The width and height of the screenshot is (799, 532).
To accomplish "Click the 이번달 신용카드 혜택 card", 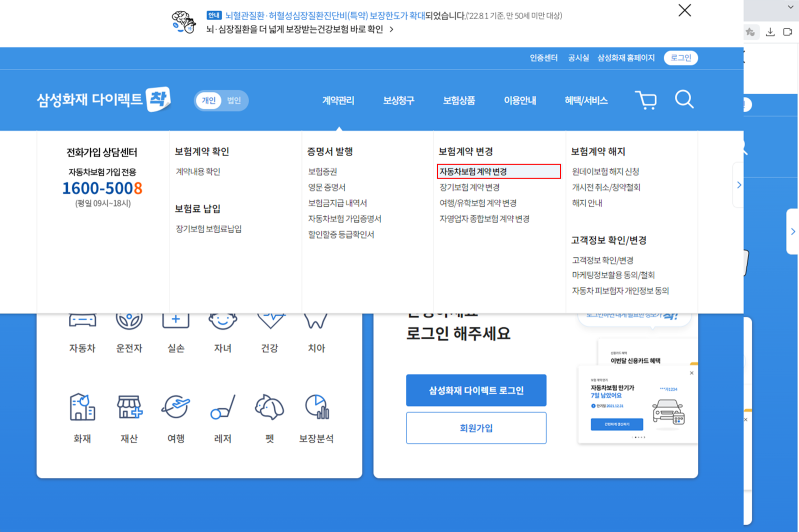I will click(647, 352).
